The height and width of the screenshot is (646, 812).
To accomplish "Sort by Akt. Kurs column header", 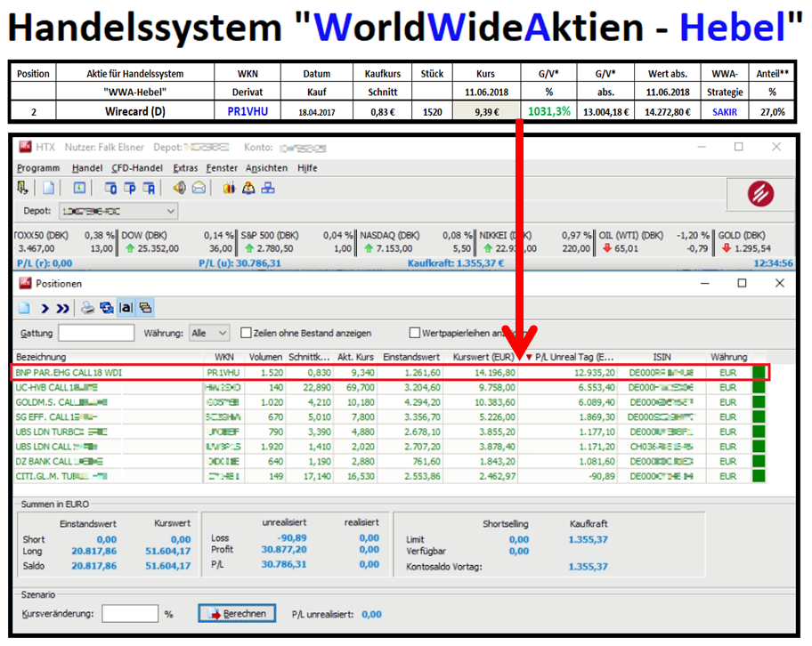I will pyautogui.click(x=355, y=357).
